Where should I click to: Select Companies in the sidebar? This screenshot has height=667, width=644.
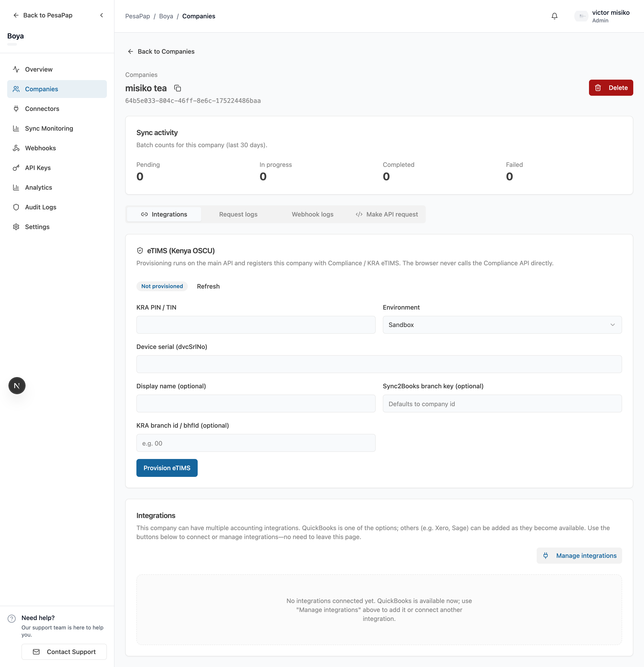pyautogui.click(x=57, y=89)
